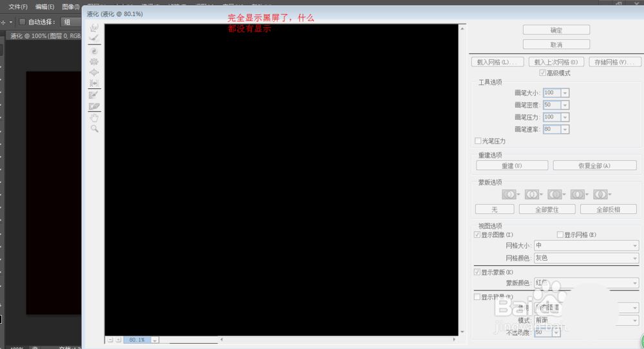Toggle 显示图像 show image checkbox
This screenshot has height=349, width=644.
[477, 234]
